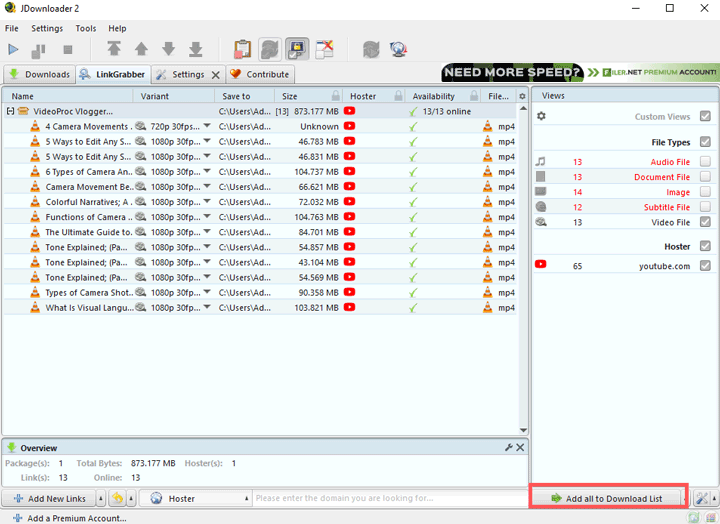Switch to the Downloads tab
Image resolution: width=720 pixels, height=524 pixels.
[x=39, y=74]
